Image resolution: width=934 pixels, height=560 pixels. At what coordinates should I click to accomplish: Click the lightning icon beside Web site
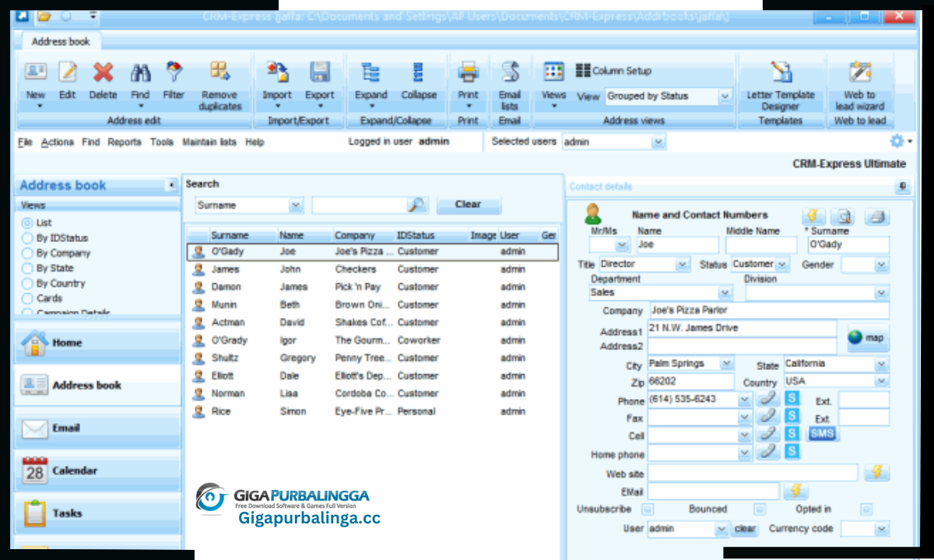tap(876, 472)
